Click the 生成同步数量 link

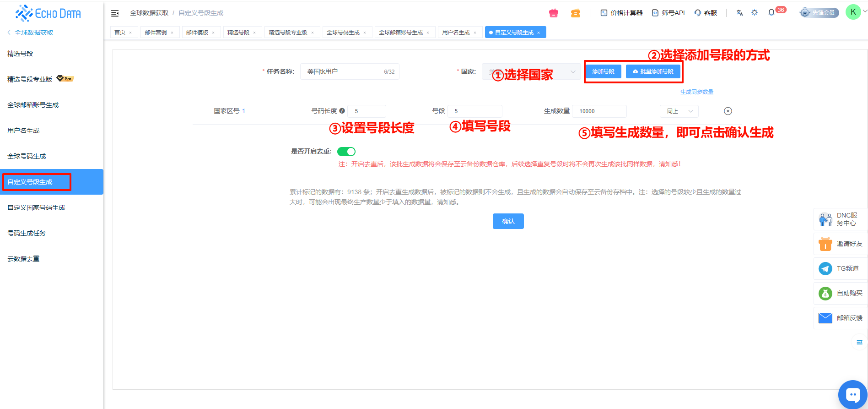(696, 92)
